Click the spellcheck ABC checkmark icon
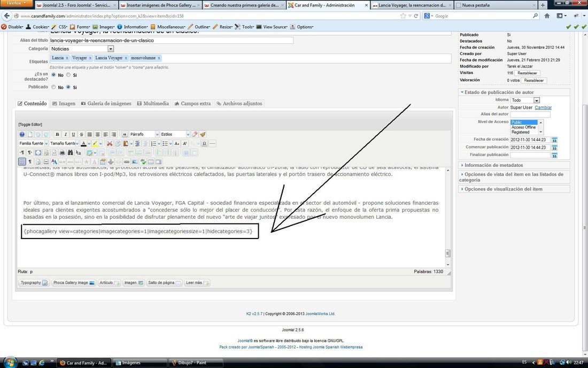The image size is (588, 368). (143, 162)
